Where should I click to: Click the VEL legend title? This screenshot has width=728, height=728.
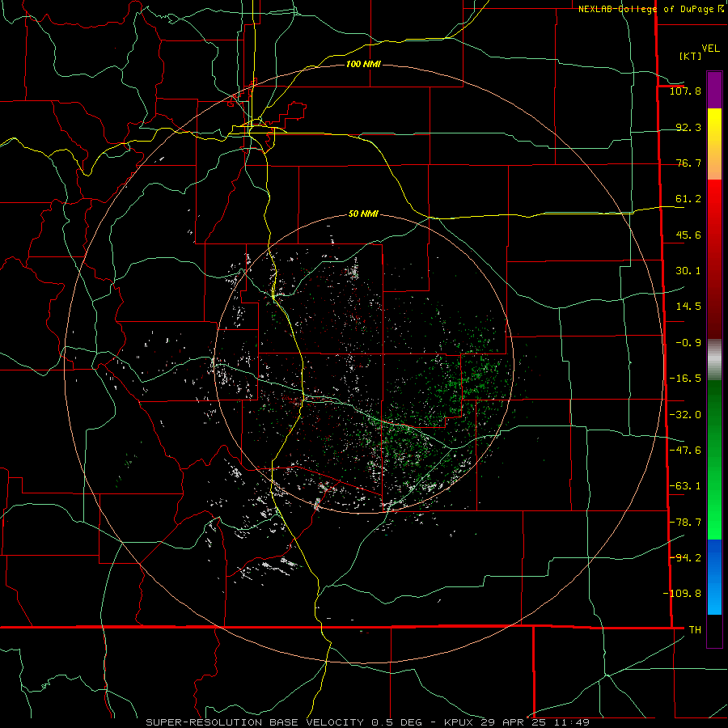711,49
